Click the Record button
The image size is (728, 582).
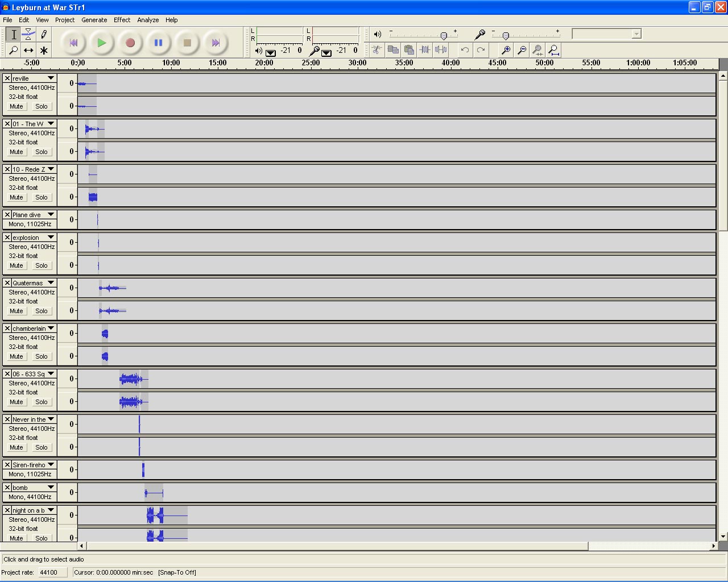click(x=130, y=43)
